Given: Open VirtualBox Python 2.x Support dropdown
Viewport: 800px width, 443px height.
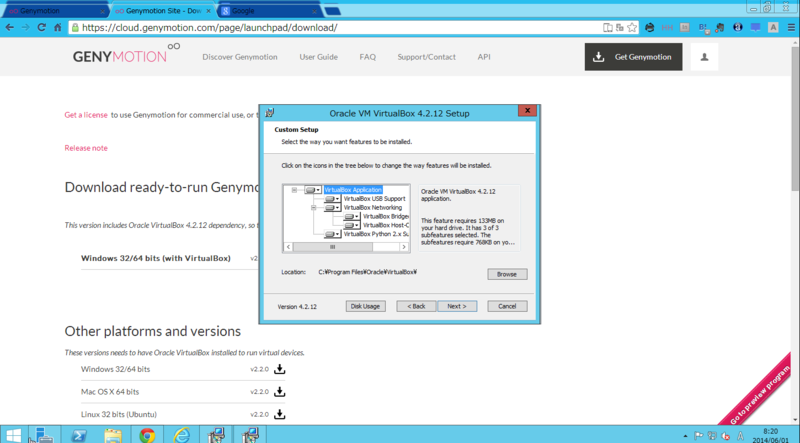Looking at the screenshot, I should coord(332,234).
